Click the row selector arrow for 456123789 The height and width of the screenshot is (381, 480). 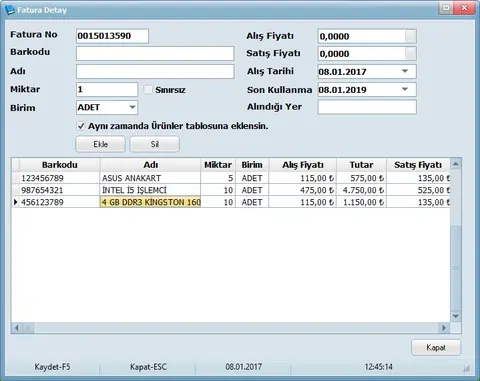pyautogui.click(x=15, y=202)
